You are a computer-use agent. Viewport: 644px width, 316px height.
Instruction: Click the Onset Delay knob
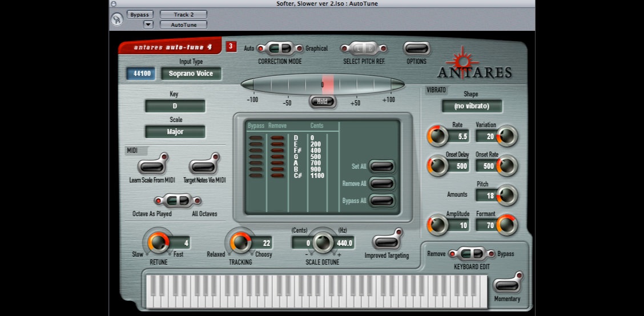[437, 166]
